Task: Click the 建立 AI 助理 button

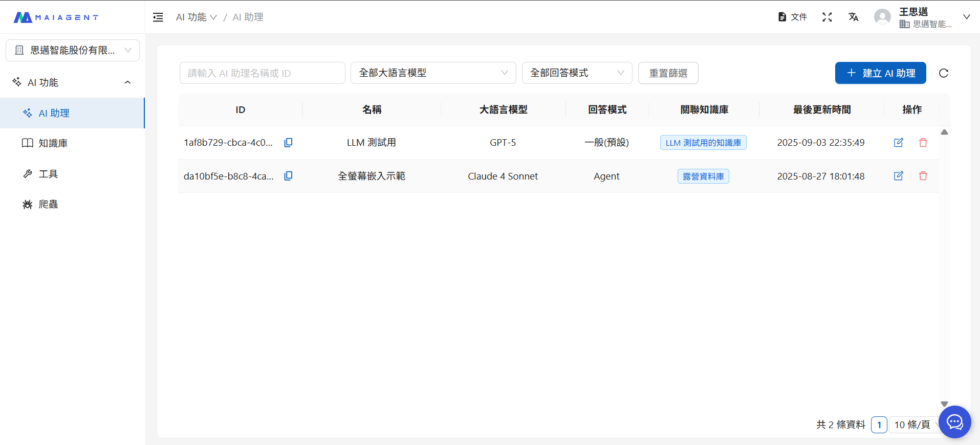Action: [x=880, y=73]
